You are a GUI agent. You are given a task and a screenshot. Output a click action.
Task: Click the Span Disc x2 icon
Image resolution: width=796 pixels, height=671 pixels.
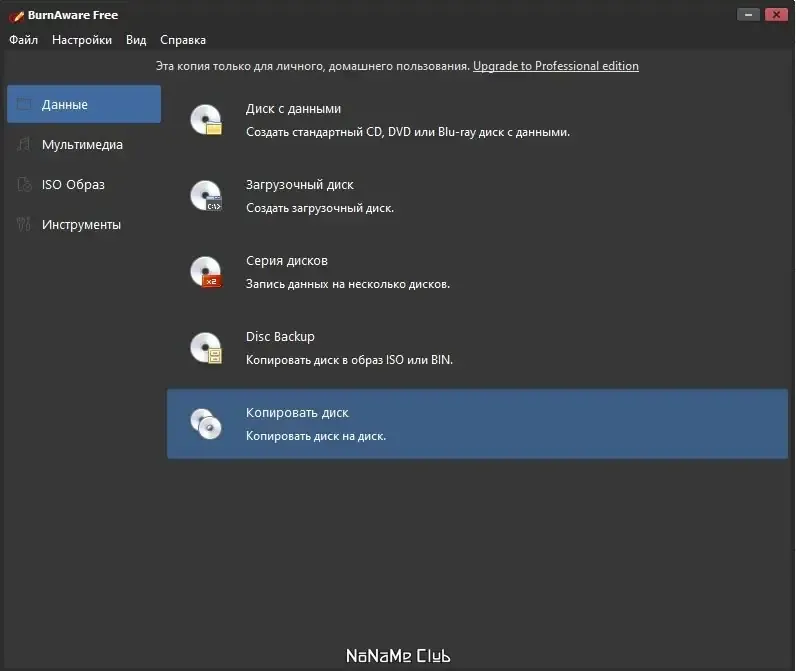click(206, 272)
